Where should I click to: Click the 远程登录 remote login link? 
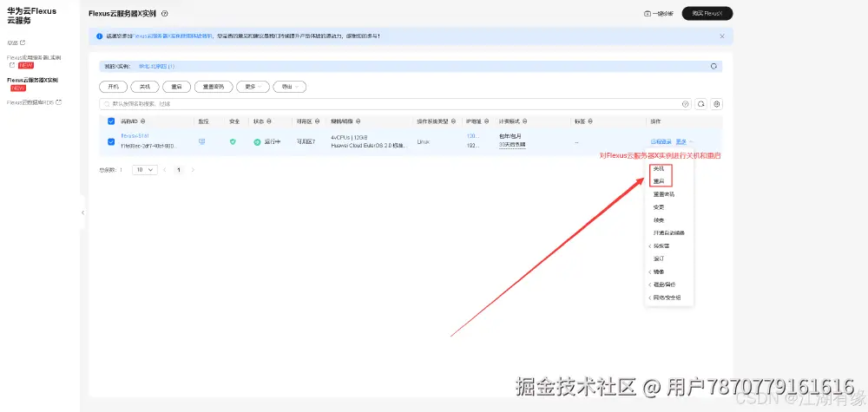pos(661,142)
